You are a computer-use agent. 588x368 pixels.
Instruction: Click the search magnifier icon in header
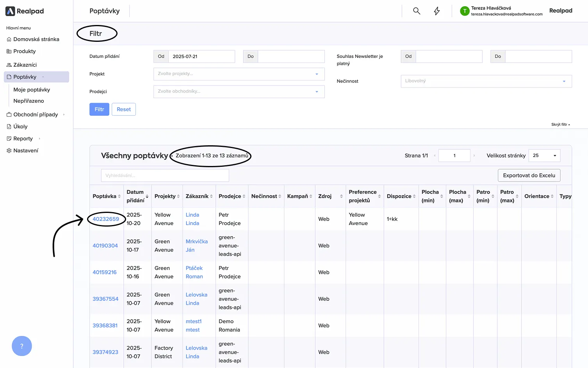(417, 11)
